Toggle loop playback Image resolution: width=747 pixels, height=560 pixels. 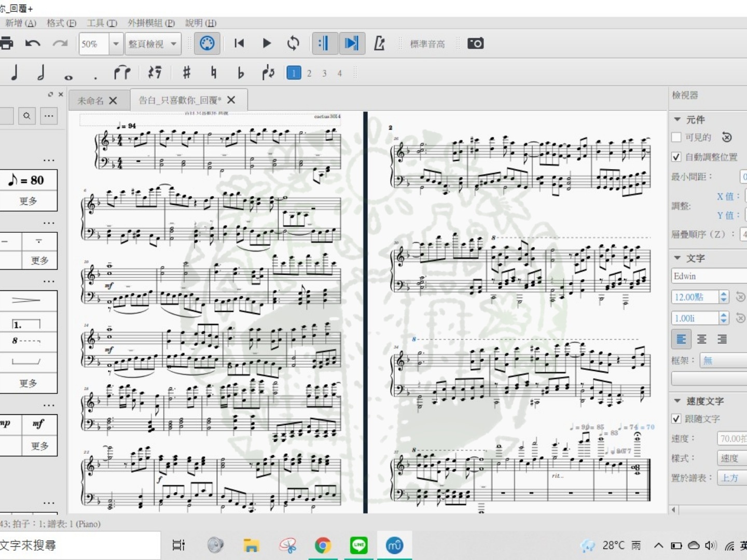(293, 44)
